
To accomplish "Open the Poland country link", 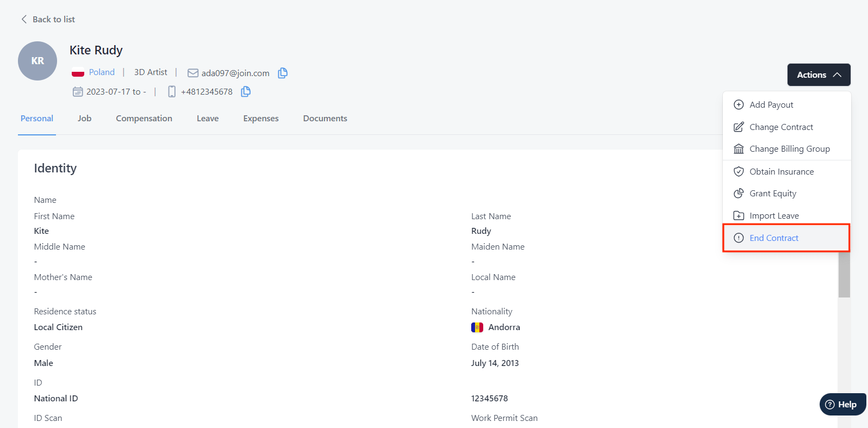I will pyautogui.click(x=102, y=72).
